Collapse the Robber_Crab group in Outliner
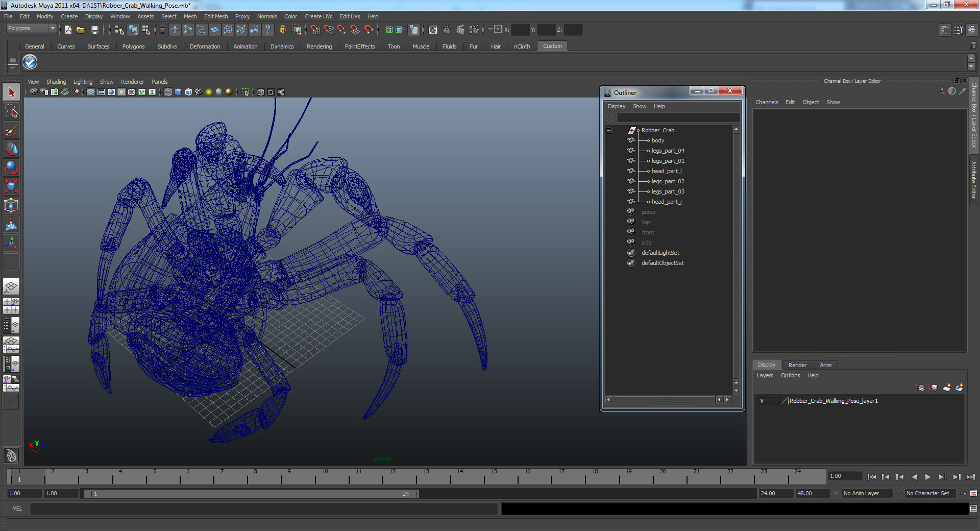The width and height of the screenshot is (980, 531). [x=608, y=131]
